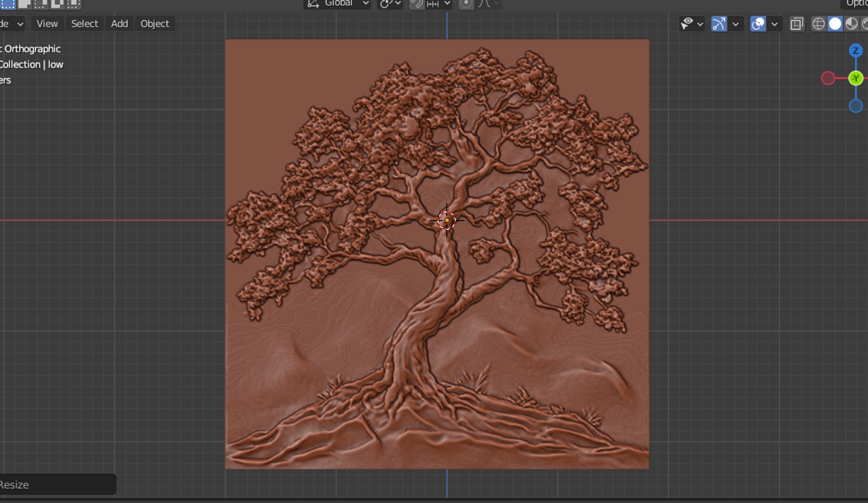Click the "Orthographic" view label text
This screenshot has width=868, height=503.
point(33,49)
